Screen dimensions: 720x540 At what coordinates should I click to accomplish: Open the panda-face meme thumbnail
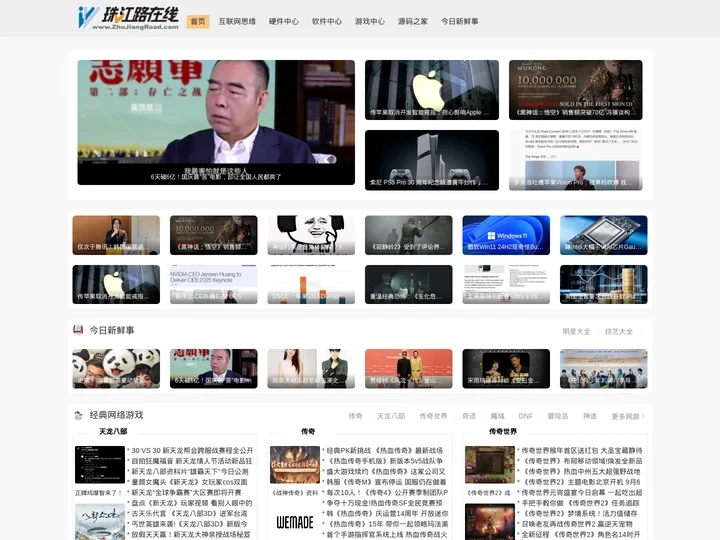[311, 235]
